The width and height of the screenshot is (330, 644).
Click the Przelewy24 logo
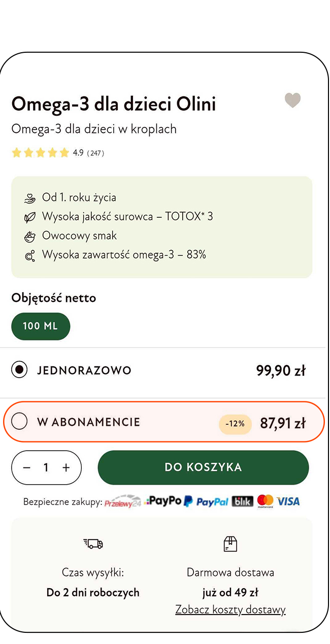pos(123,502)
